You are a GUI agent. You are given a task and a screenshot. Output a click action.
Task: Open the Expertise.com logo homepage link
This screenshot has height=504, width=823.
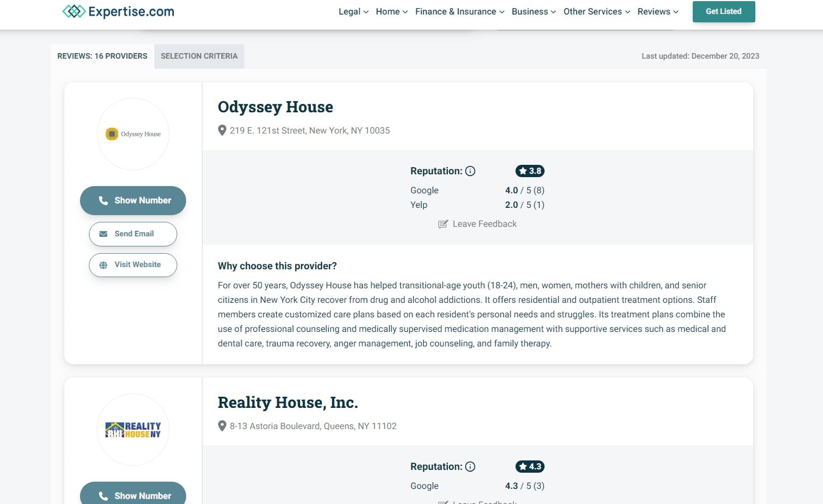click(118, 11)
